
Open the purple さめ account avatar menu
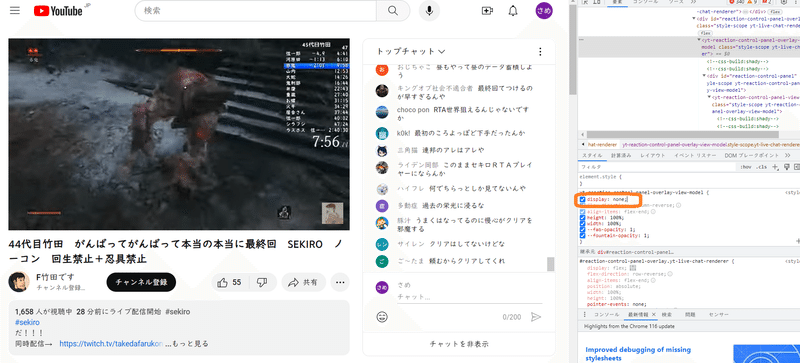click(544, 11)
